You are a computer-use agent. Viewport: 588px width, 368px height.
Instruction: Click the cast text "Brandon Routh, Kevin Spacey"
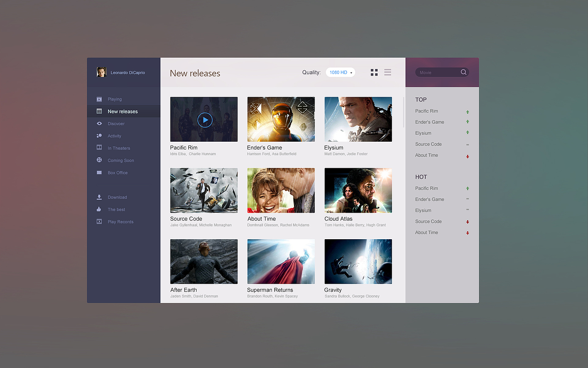272,296
